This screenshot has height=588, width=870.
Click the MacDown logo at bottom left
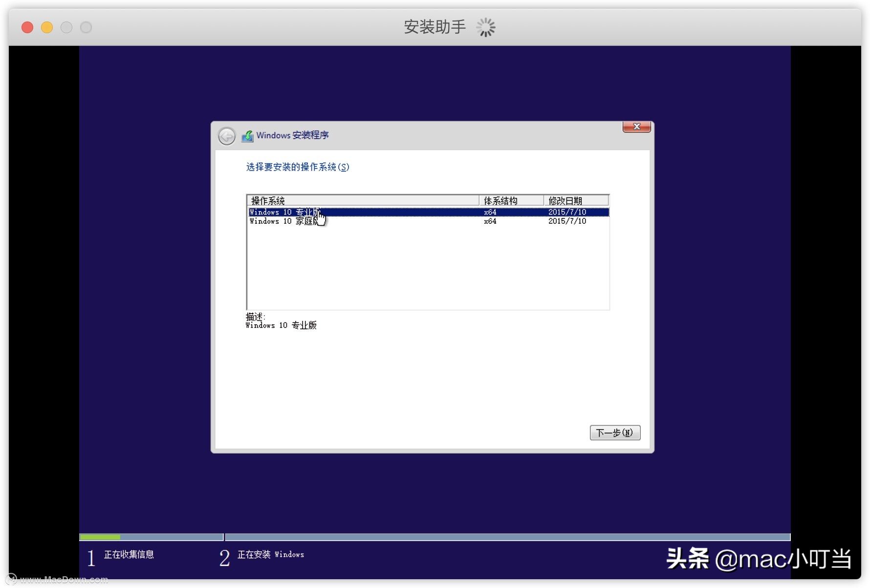(12, 578)
